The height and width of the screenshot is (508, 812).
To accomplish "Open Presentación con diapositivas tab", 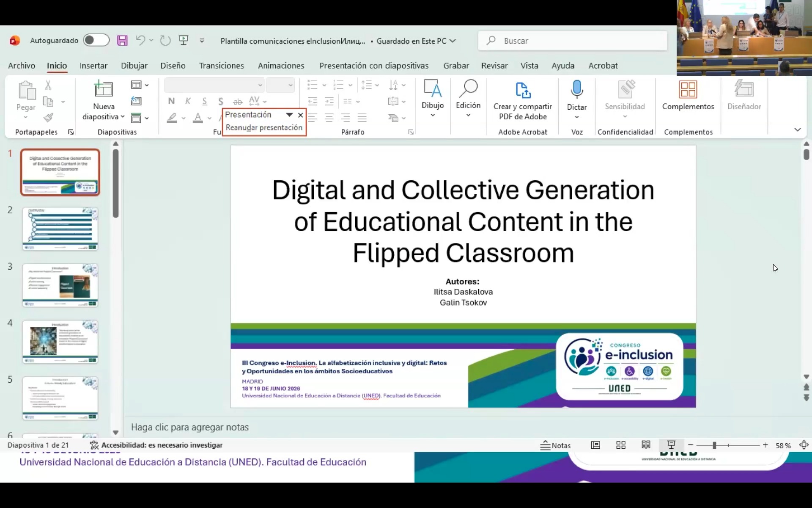I will [x=374, y=66].
